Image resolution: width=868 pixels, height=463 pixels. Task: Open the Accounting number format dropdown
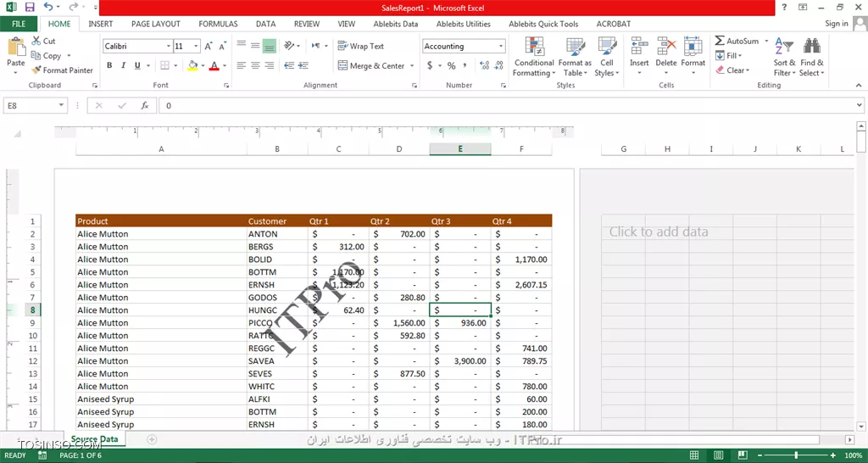(501, 47)
